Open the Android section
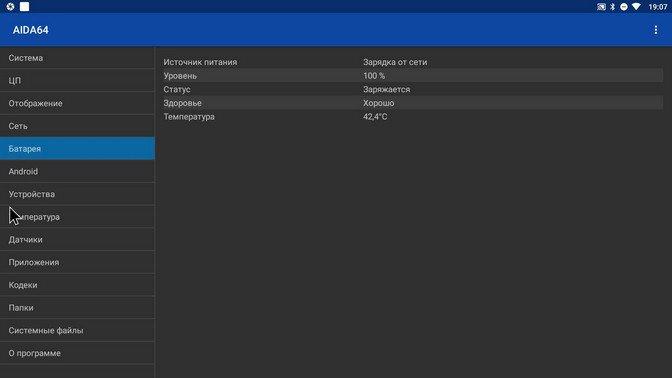This screenshot has width=672, height=378. pos(77,171)
